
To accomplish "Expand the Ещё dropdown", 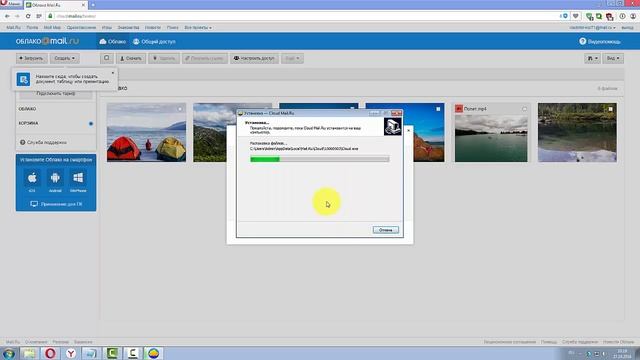I will (292, 58).
